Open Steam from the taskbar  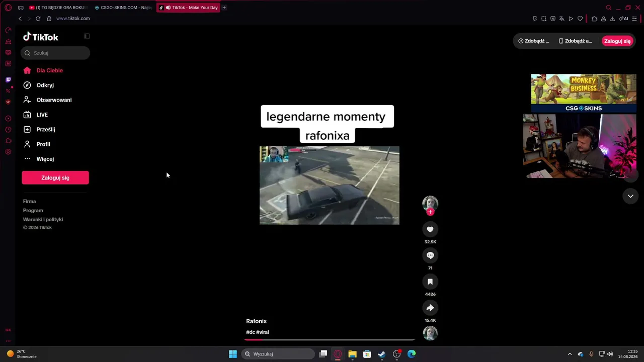point(382,354)
